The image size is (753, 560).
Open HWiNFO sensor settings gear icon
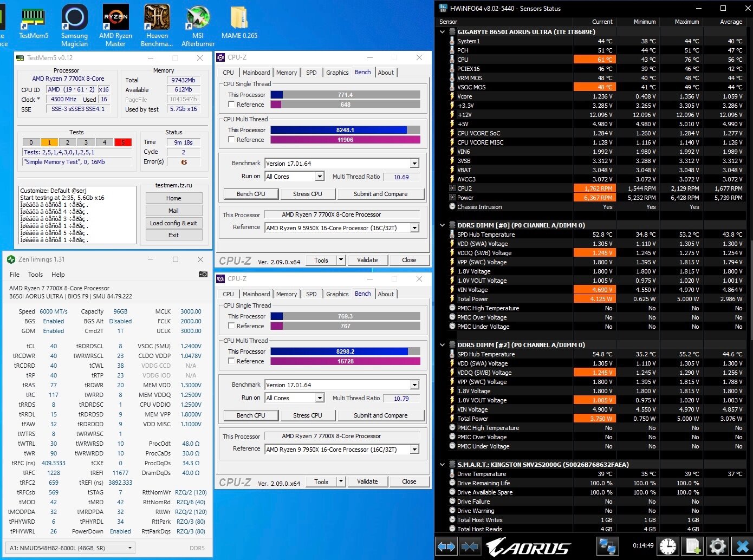718,546
